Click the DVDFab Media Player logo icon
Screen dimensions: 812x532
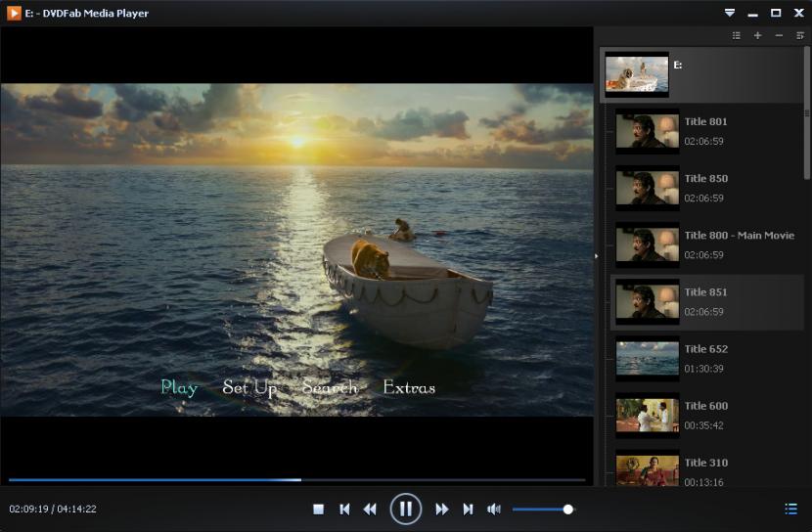[x=14, y=13]
